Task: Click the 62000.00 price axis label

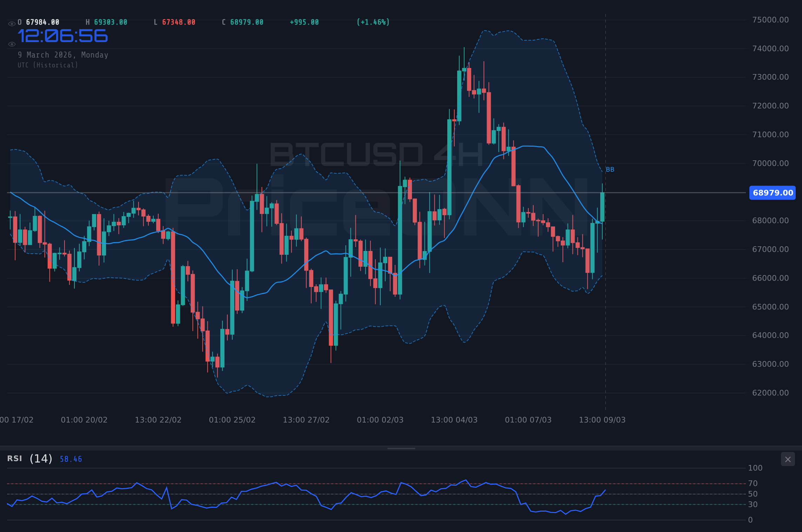Action: point(770,393)
